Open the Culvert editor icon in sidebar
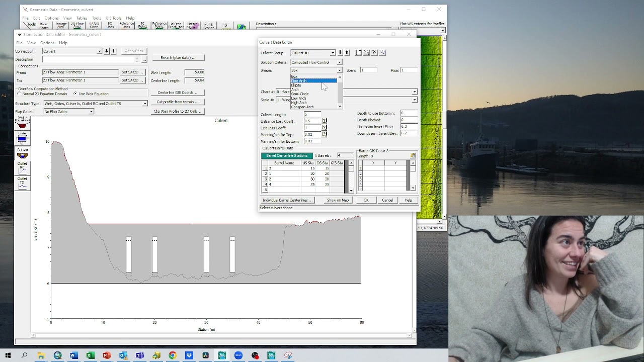Viewport: 644px width, 362px height. 22,153
